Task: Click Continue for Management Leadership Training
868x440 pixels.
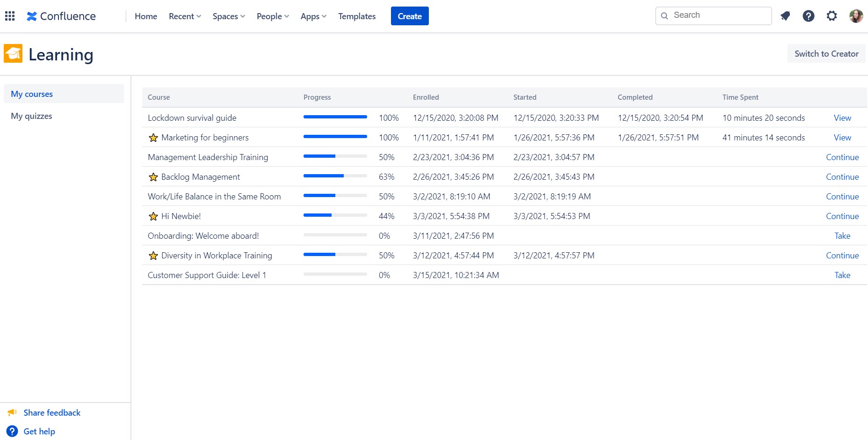Action: pyautogui.click(x=842, y=157)
